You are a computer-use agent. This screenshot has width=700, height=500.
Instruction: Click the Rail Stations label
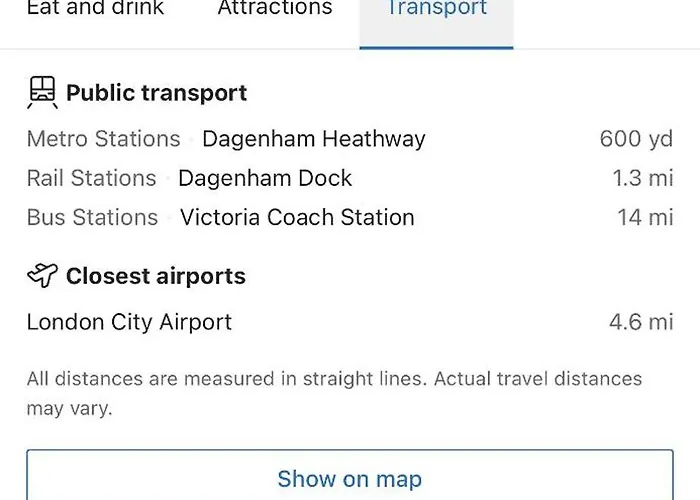[x=92, y=178]
